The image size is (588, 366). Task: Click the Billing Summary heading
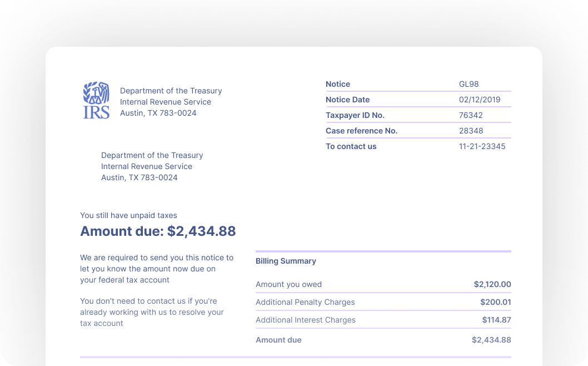pyautogui.click(x=286, y=261)
